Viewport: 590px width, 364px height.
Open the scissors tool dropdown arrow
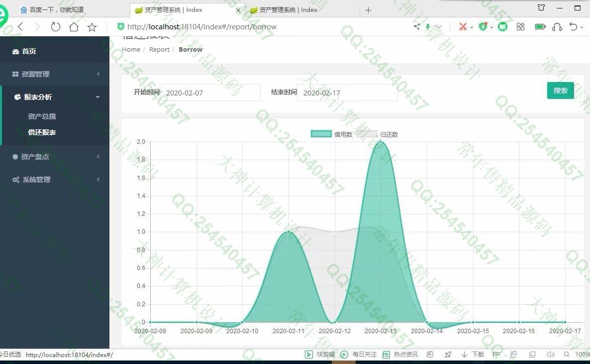coord(472,27)
